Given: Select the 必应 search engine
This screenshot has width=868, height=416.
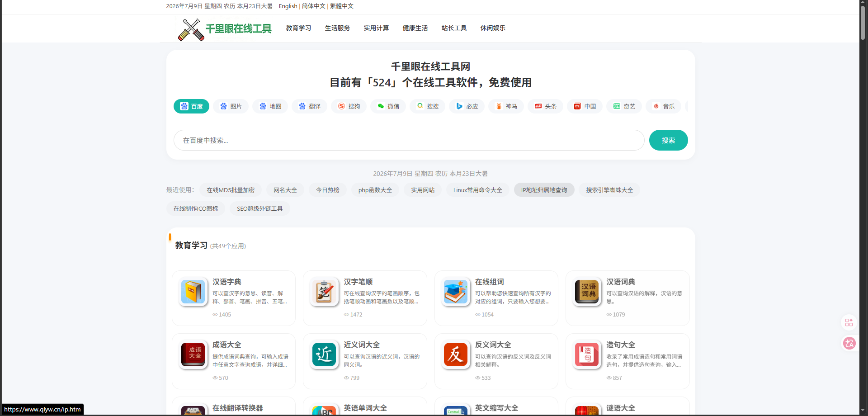Looking at the screenshot, I should point(467,106).
